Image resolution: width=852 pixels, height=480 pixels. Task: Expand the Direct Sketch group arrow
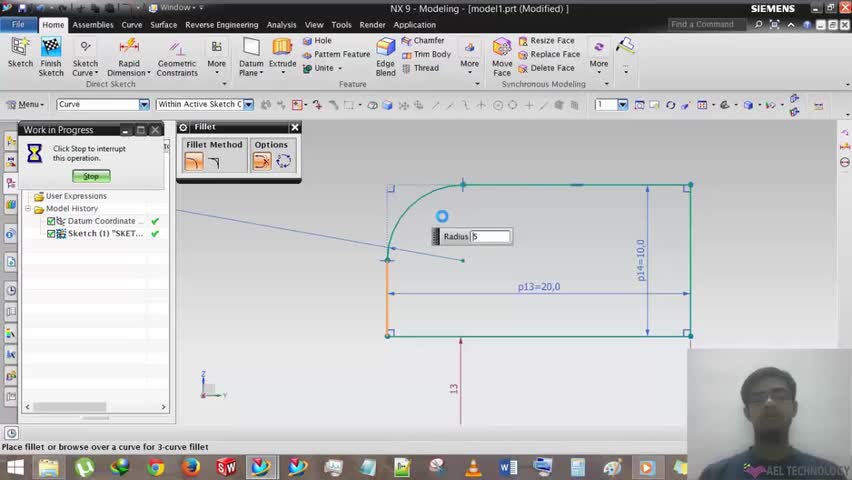224,84
